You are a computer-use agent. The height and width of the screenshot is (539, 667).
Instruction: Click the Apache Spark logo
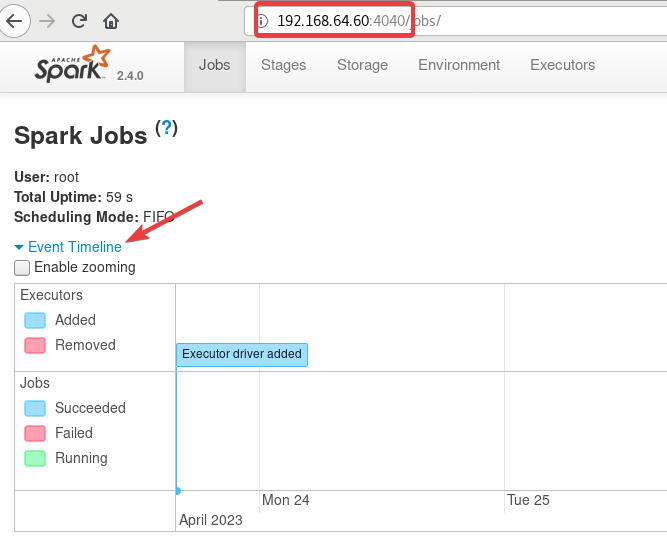(x=72, y=64)
